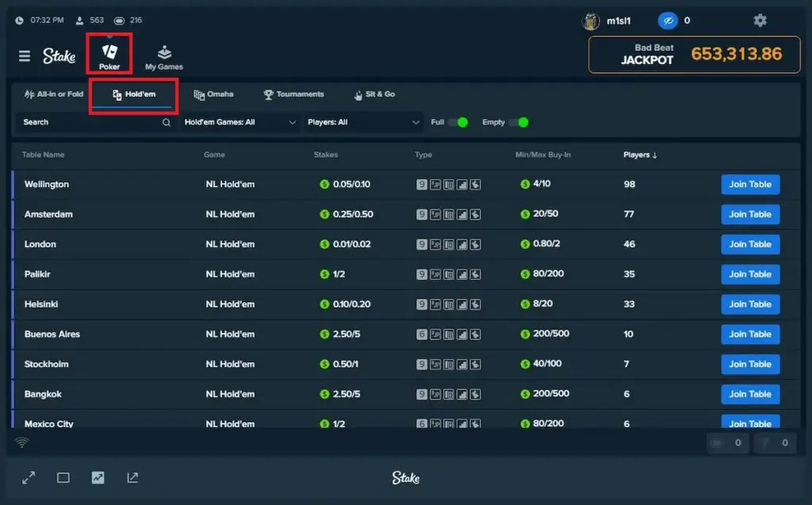Click the active tables count icon

pyautogui.click(x=119, y=21)
